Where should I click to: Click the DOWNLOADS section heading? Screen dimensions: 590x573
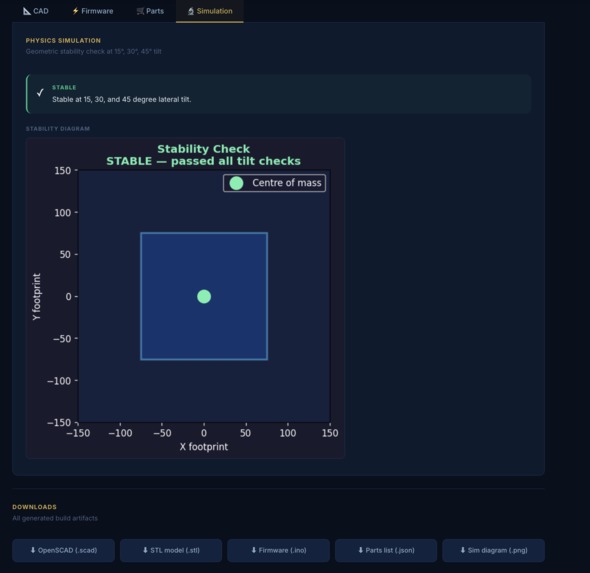click(34, 507)
